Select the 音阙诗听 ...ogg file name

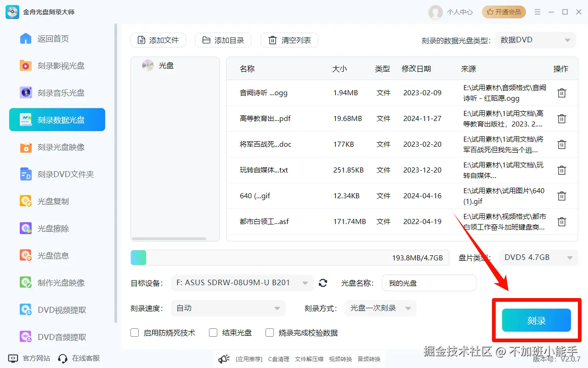[264, 92]
